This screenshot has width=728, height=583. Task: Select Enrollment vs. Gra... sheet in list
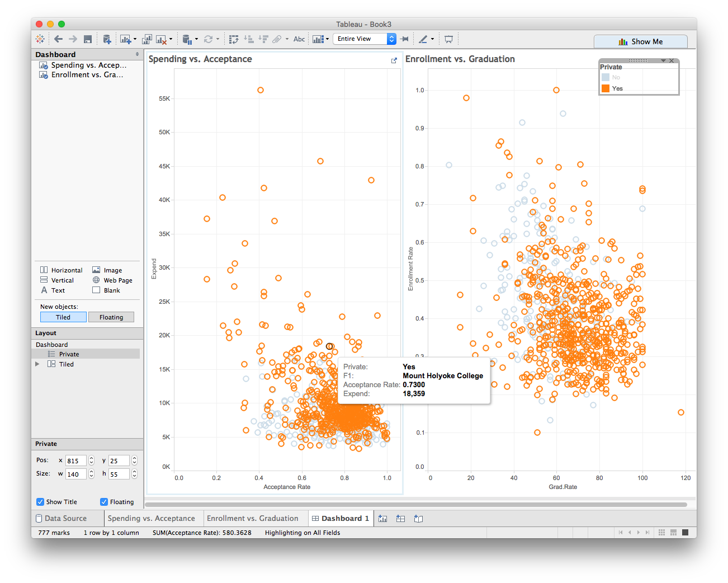click(82, 75)
